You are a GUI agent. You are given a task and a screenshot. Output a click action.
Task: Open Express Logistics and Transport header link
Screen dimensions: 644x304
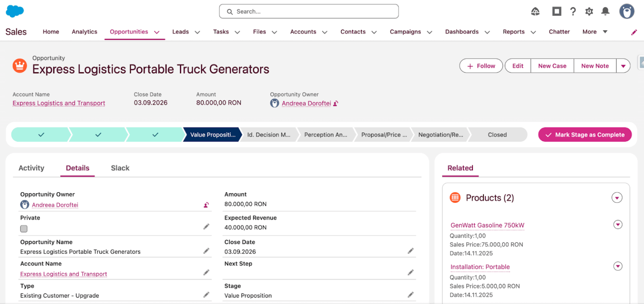(x=59, y=103)
